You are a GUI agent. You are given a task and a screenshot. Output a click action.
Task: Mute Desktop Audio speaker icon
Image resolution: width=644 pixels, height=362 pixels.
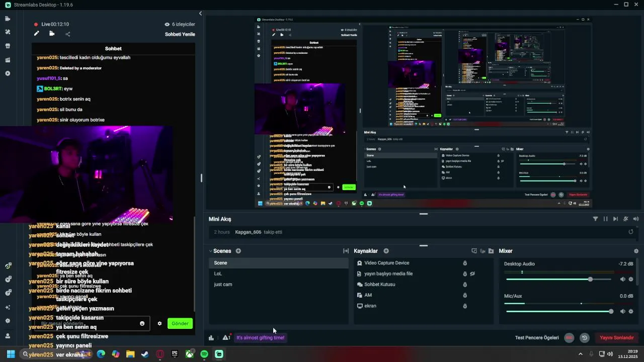pyautogui.click(x=622, y=279)
